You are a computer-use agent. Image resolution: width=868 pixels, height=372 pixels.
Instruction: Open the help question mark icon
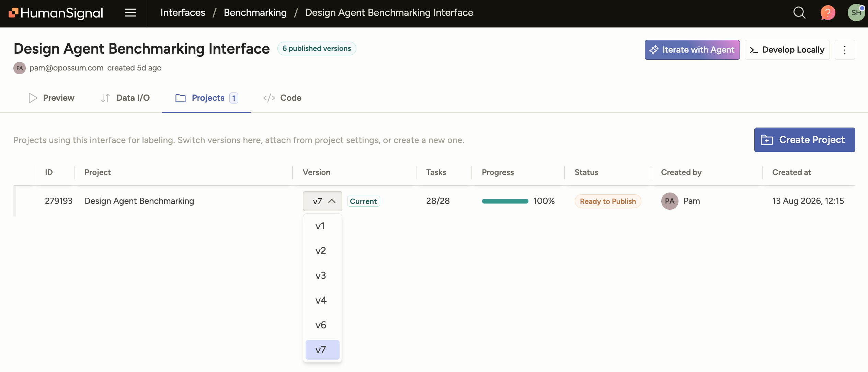click(828, 13)
